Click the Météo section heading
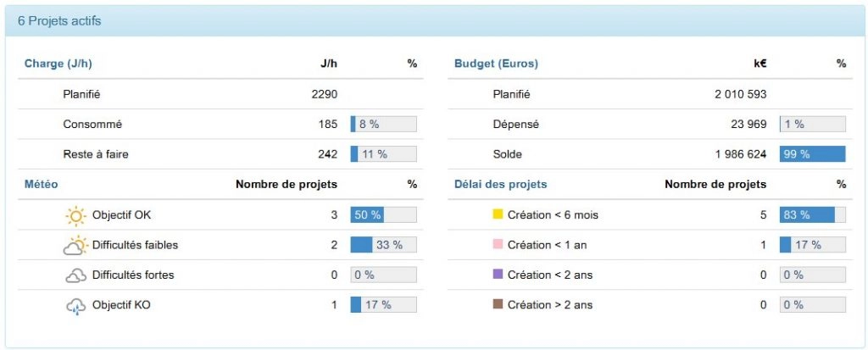Image resolution: width=868 pixels, height=350 pixels. [41, 185]
